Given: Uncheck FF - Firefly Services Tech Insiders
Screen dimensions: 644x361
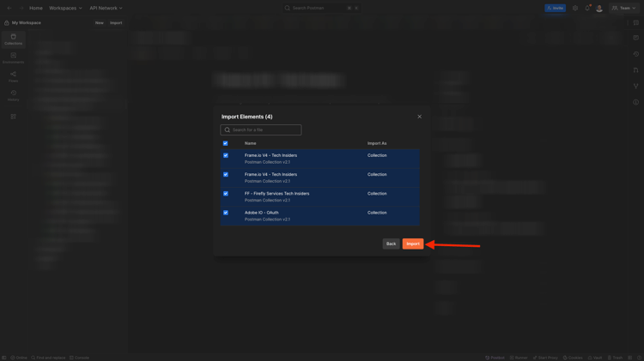Looking at the screenshot, I should 226,194.
